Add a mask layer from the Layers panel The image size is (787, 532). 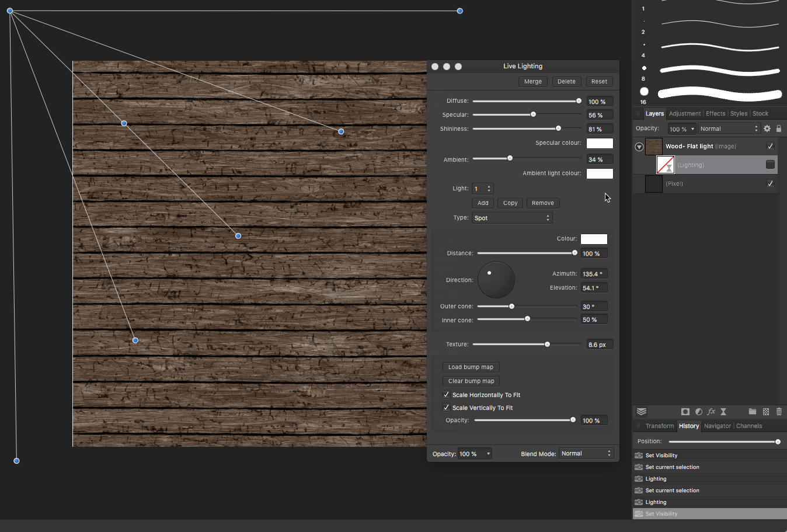[685, 412]
